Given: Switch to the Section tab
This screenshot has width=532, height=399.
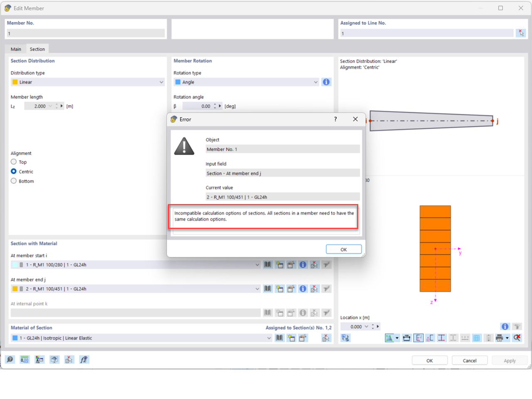Looking at the screenshot, I should 37,49.
